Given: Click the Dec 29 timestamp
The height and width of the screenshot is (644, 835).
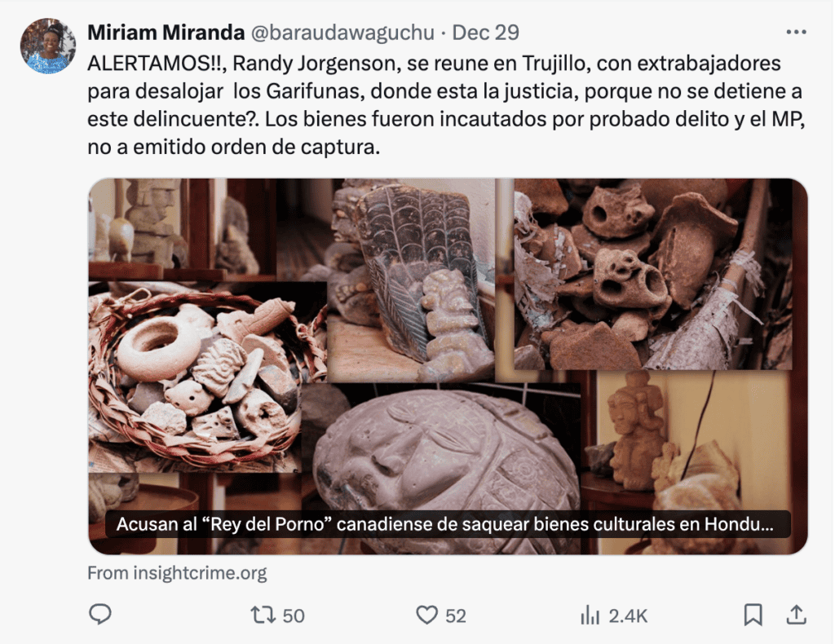Looking at the screenshot, I should (x=486, y=33).
